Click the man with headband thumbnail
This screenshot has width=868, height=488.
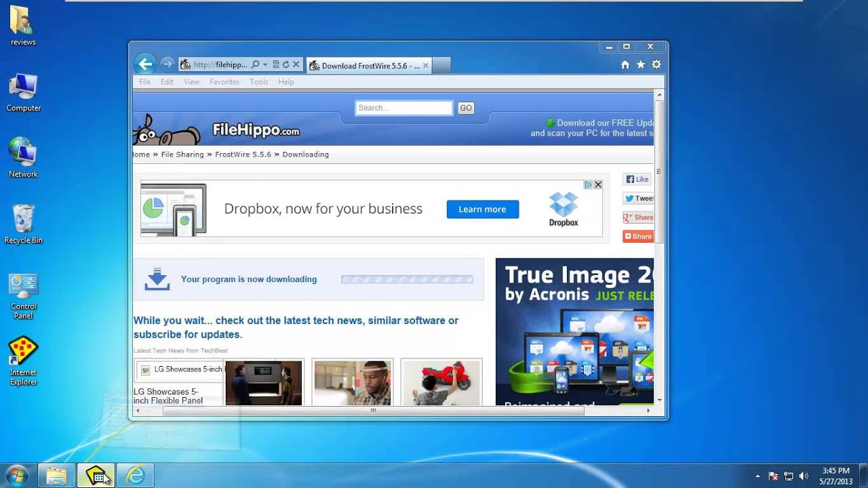(x=353, y=383)
